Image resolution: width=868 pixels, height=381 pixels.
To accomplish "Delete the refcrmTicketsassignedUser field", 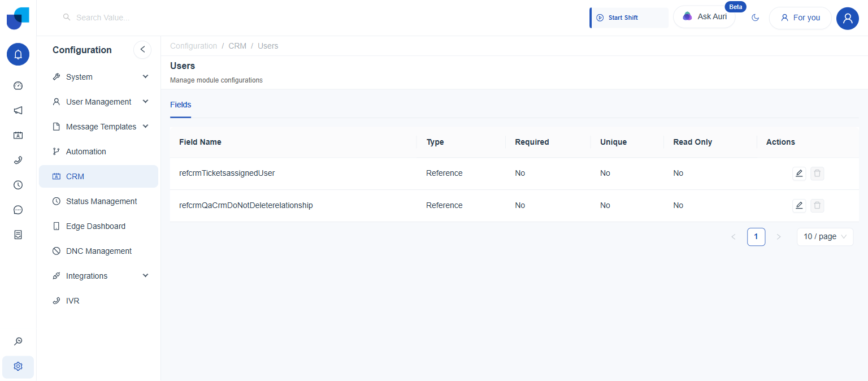I will pos(817,173).
